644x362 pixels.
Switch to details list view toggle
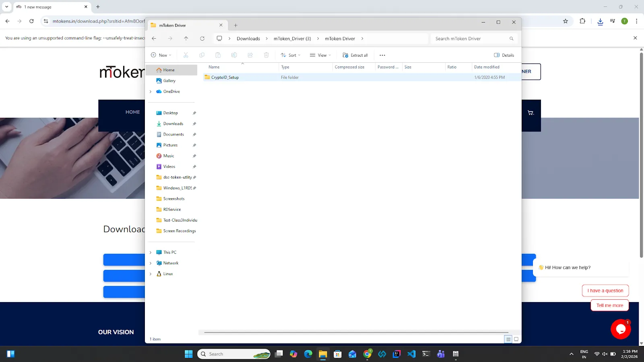click(508, 339)
